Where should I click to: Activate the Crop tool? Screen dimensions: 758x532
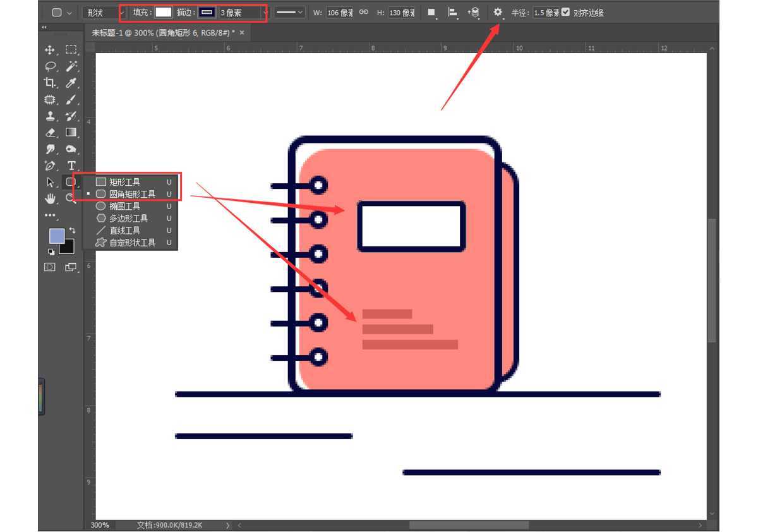click(x=50, y=83)
